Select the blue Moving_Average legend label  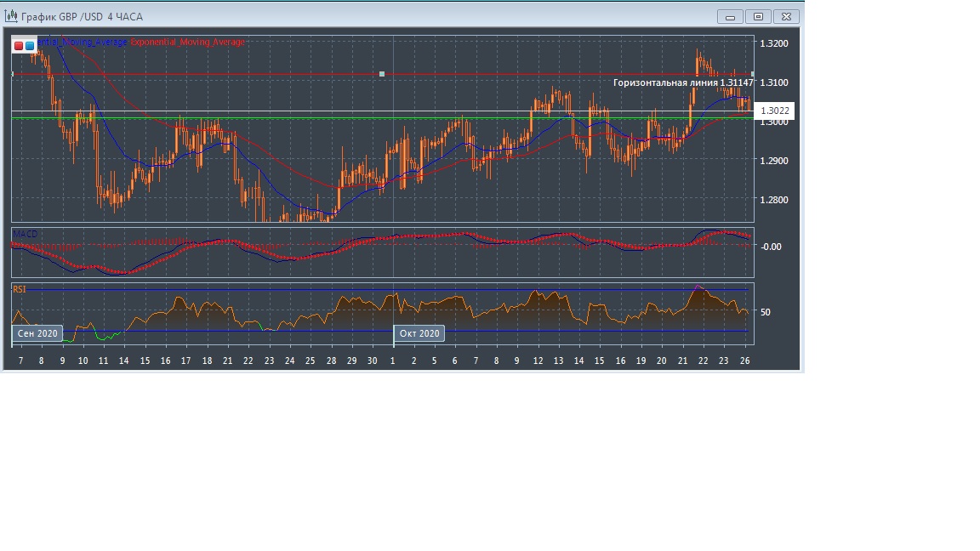83,42
